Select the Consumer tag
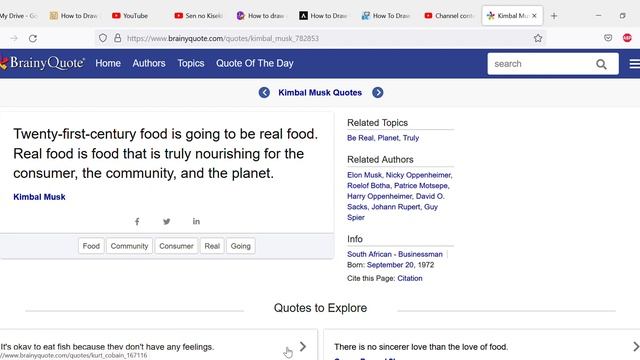 (x=176, y=246)
